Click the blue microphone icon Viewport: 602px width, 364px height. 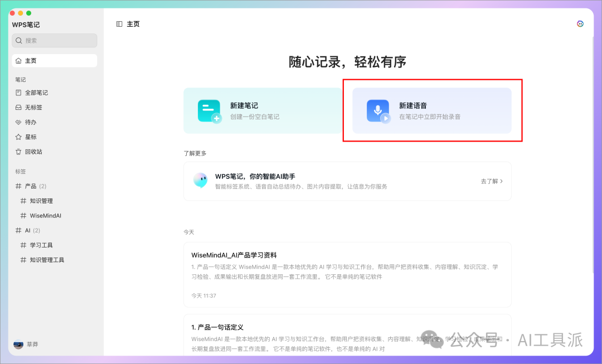click(378, 111)
